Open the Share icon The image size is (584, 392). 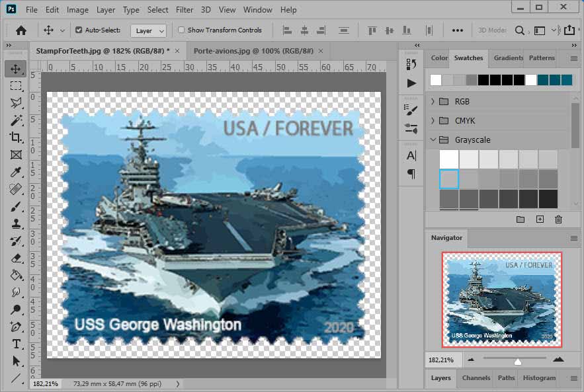569,30
